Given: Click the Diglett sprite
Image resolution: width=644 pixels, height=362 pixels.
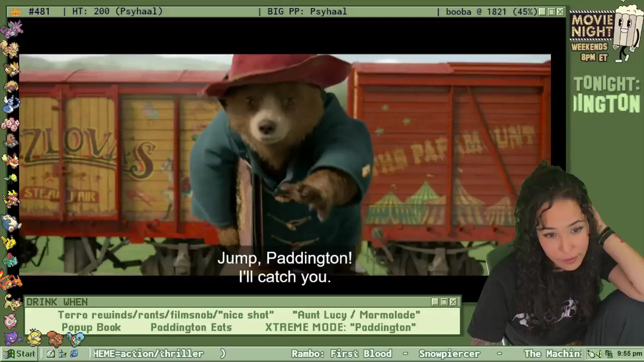Looking at the screenshot, I should click(11, 140).
